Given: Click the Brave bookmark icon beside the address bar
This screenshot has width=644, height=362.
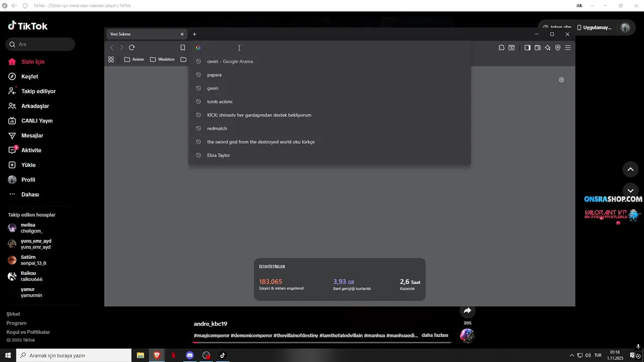Looking at the screenshot, I should (183, 48).
